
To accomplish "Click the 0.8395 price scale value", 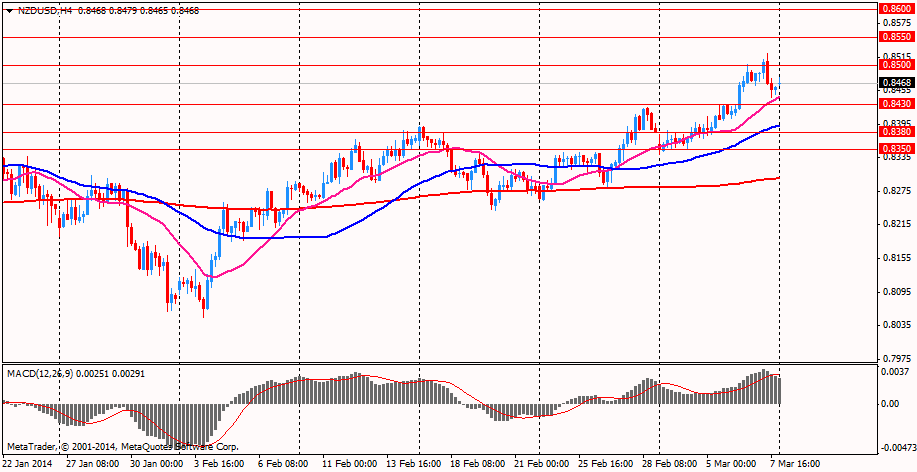I will pyautogui.click(x=897, y=123).
